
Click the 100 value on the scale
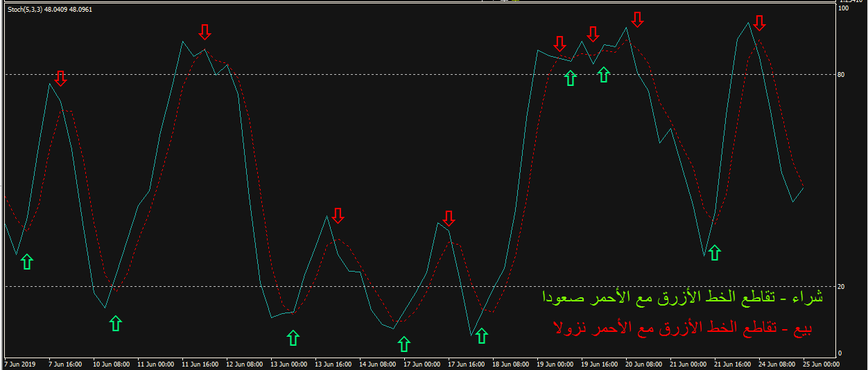click(844, 8)
